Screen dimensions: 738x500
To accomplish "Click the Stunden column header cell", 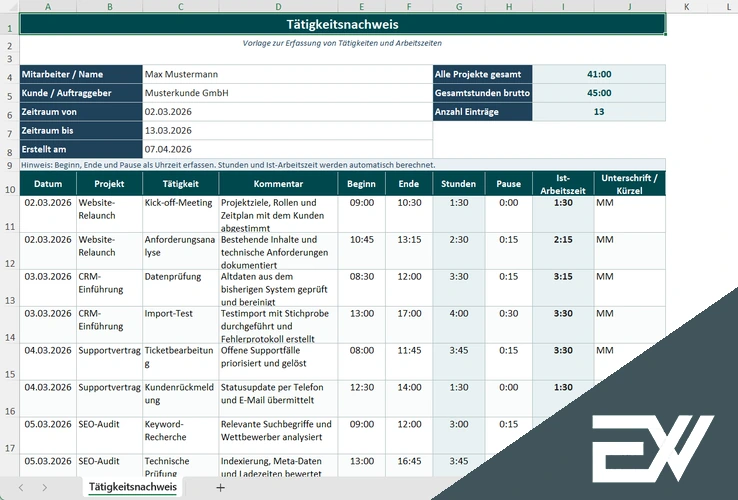I will (458, 184).
